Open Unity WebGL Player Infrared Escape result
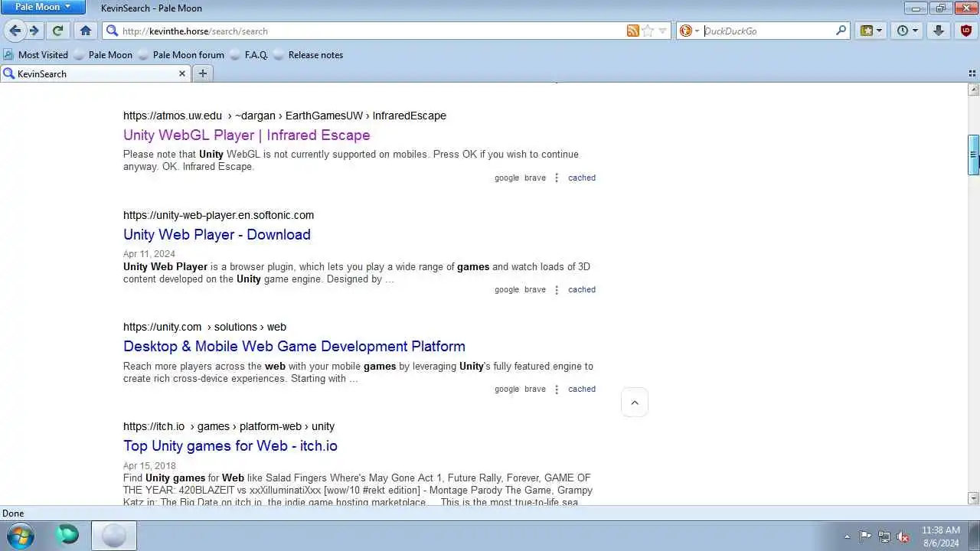Viewport: 980px width, 551px height. pos(247,135)
